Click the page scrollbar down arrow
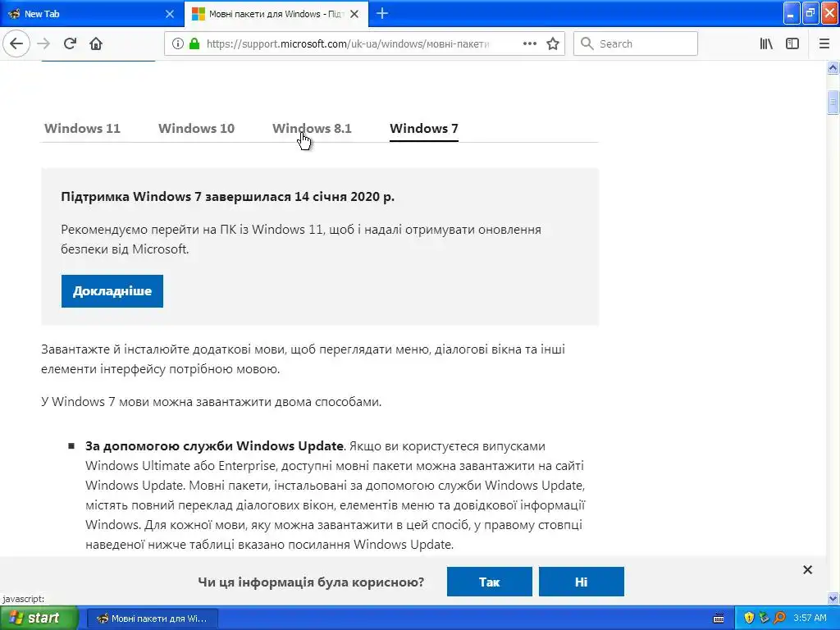Viewport: 840px width, 630px height. point(833,598)
